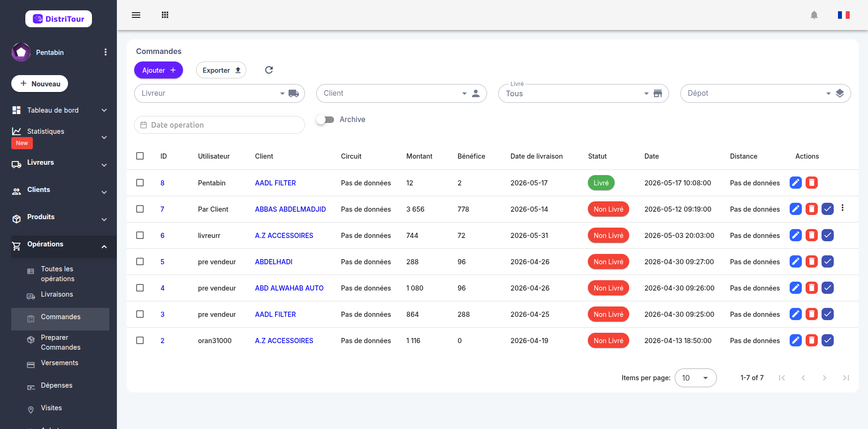Expand Tableau de bord menu

[59, 110]
